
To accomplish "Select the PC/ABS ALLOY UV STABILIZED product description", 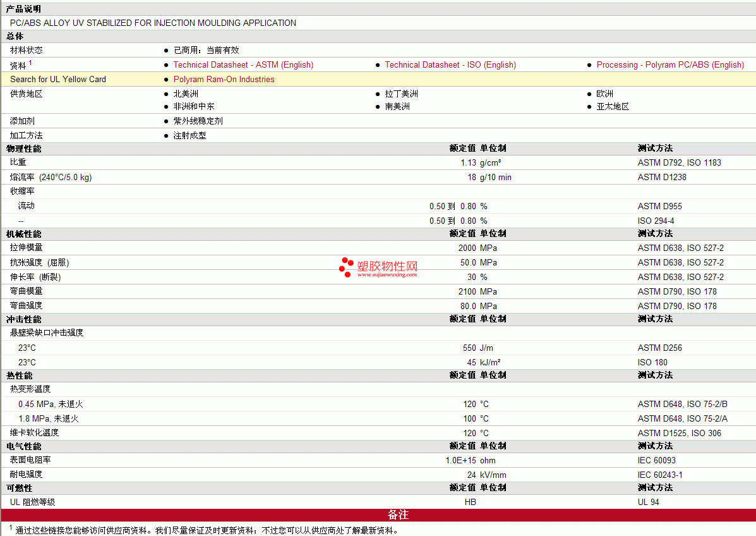I will coord(153,23).
